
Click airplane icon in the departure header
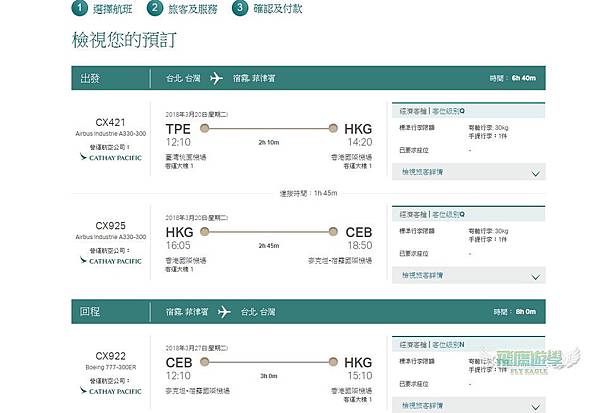pyautogui.click(x=216, y=78)
